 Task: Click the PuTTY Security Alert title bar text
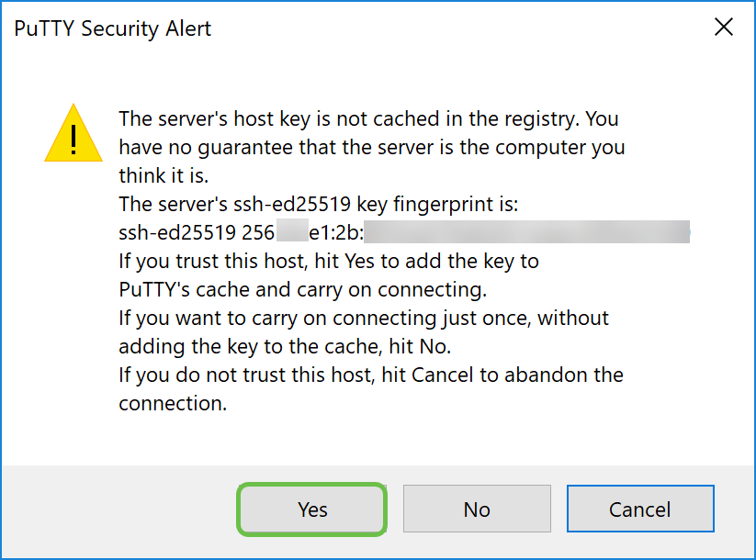click(x=113, y=28)
